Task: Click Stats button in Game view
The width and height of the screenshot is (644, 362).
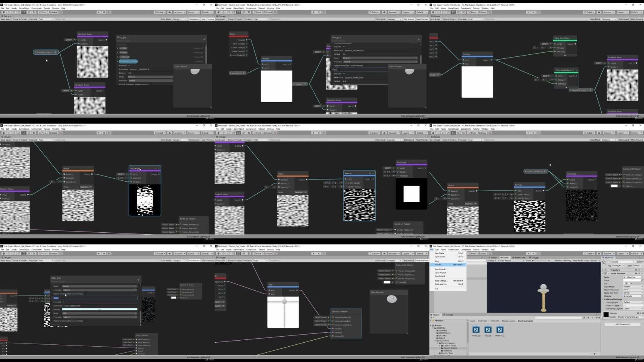Action: 586,261
